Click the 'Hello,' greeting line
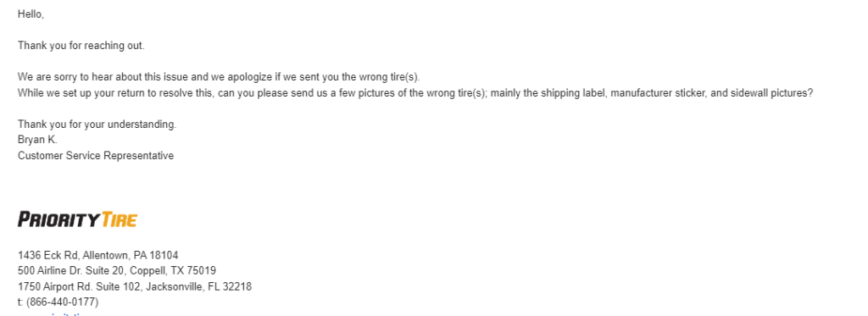This screenshot has width=868, height=316. [31, 15]
